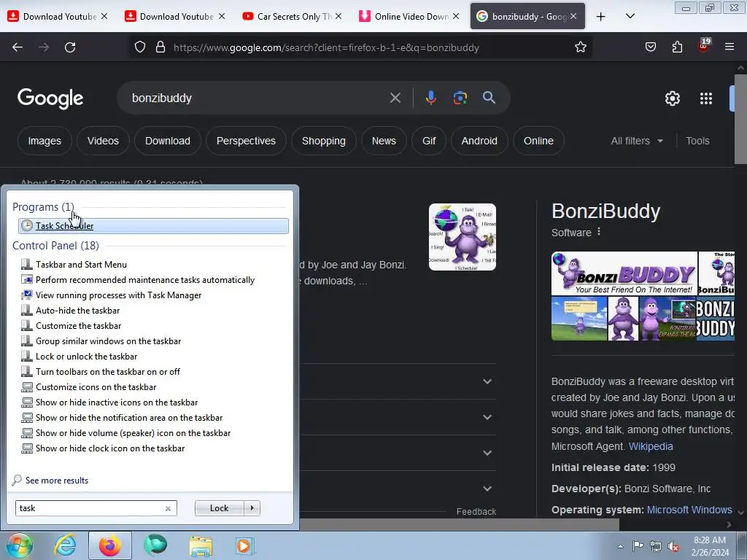Follow the Wikipedia link

point(650,446)
